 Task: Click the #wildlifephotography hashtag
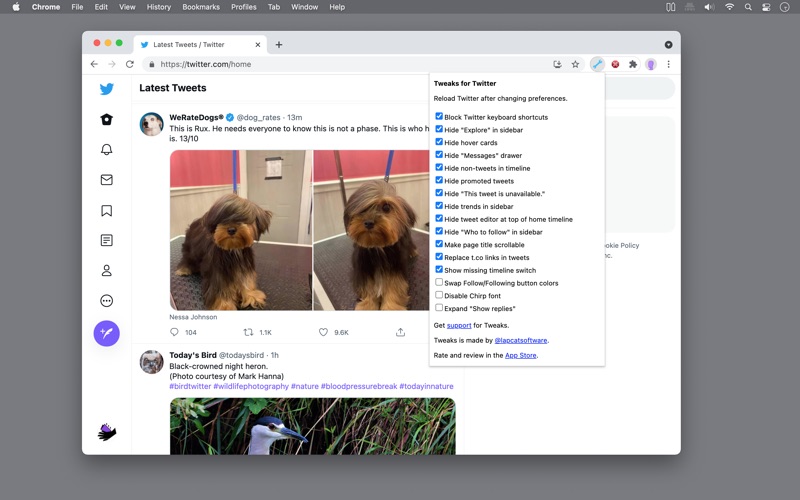(251, 386)
